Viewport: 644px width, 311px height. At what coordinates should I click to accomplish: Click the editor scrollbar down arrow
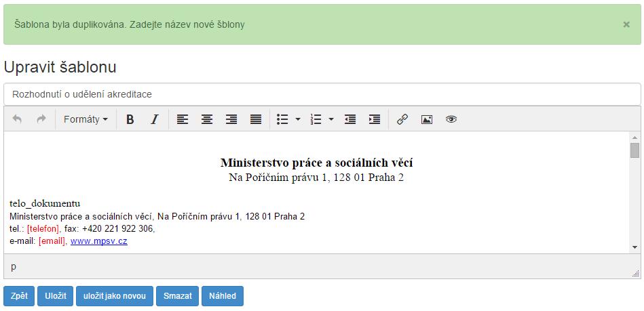pos(634,247)
